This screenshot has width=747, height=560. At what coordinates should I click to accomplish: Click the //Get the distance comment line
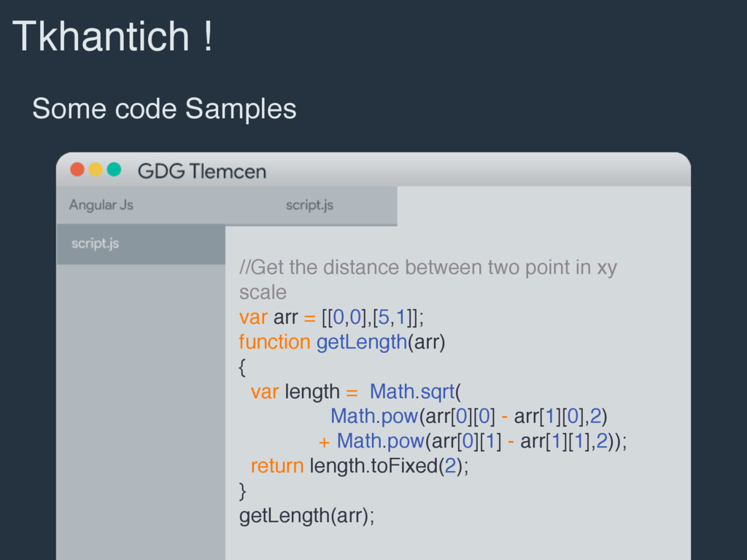[427, 279]
